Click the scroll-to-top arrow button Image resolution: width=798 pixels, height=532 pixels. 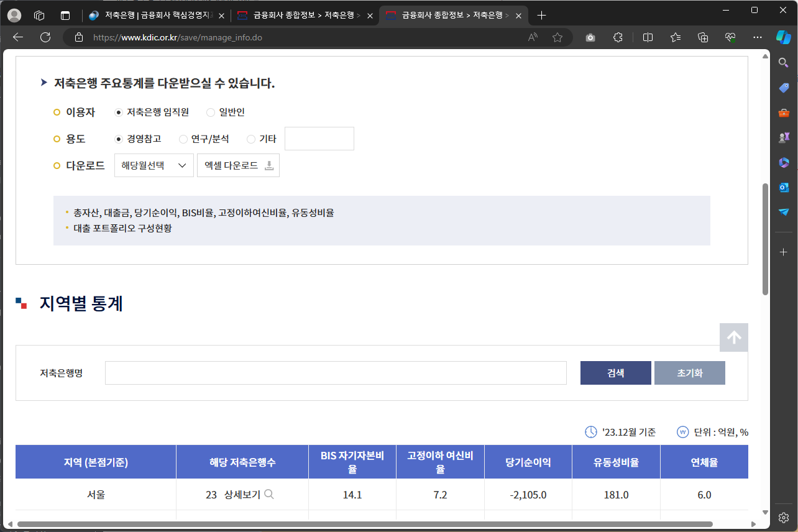[734, 337]
